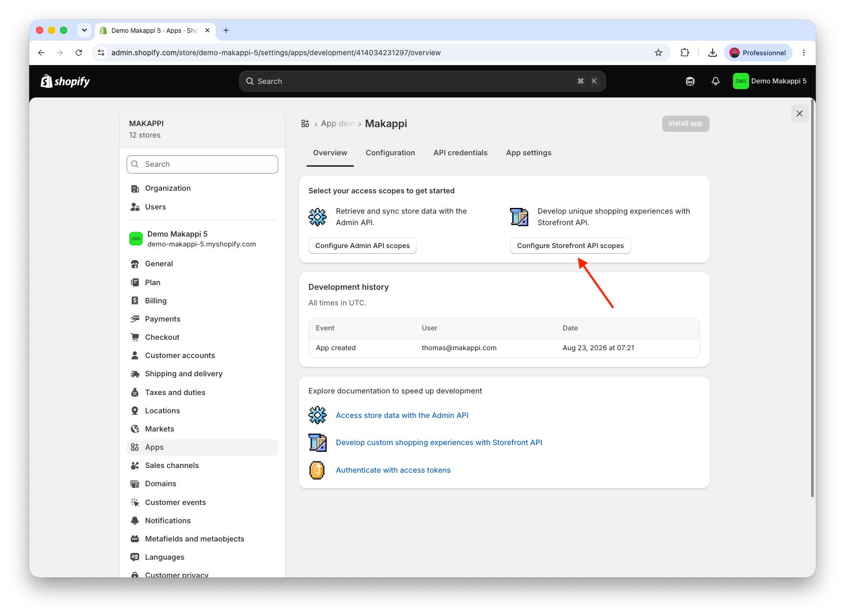Open Authenticate with access tokens link
845x616 pixels.
(393, 470)
